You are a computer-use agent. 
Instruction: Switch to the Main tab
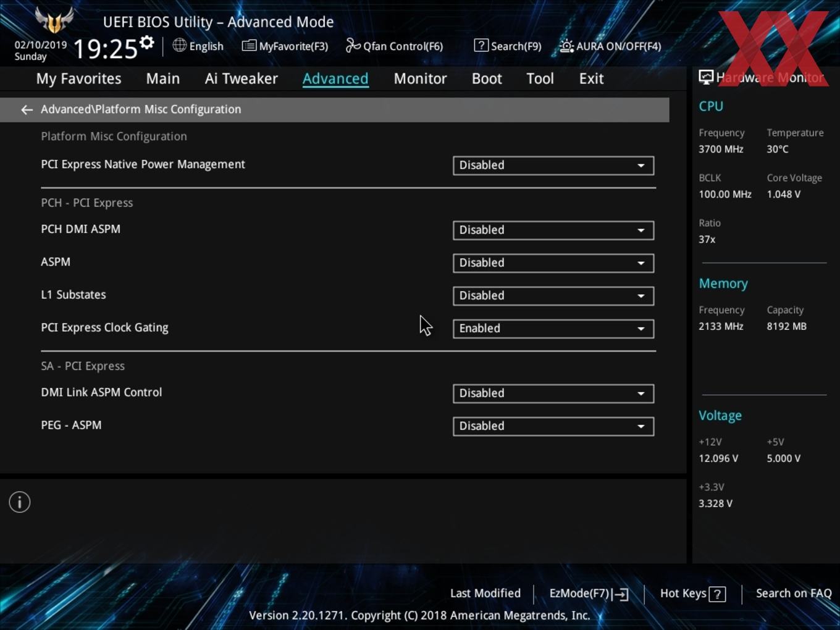coord(163,78)
